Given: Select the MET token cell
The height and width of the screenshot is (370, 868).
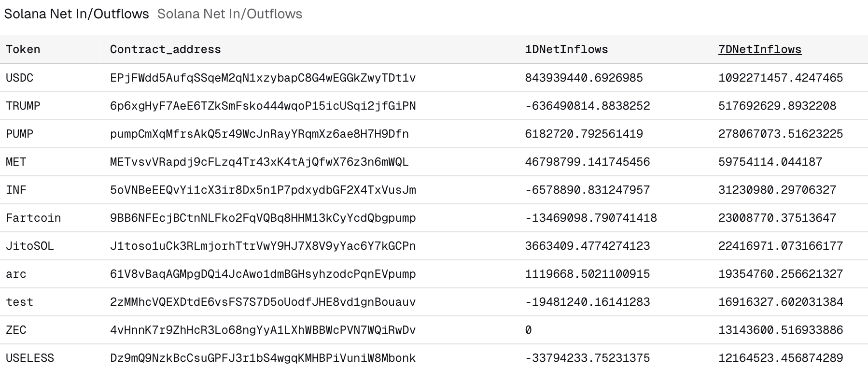Looking at the screenshot, I should click(x=16, y=162).
